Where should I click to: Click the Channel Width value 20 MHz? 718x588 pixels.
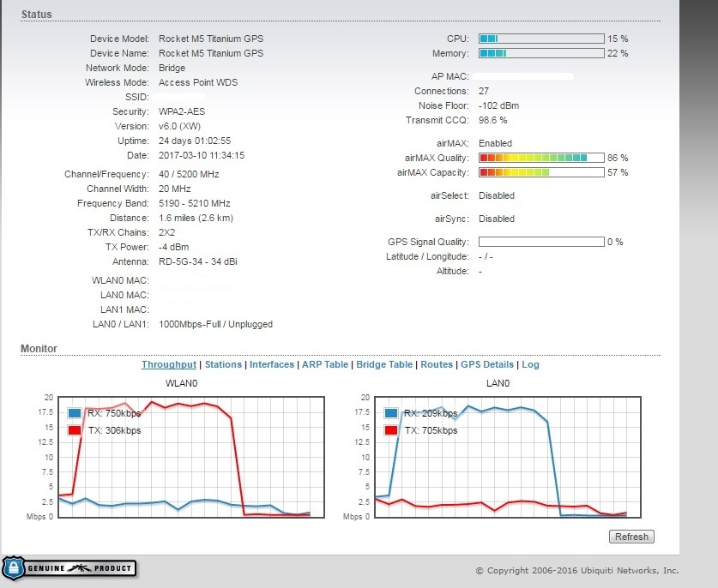click(174, 189)
